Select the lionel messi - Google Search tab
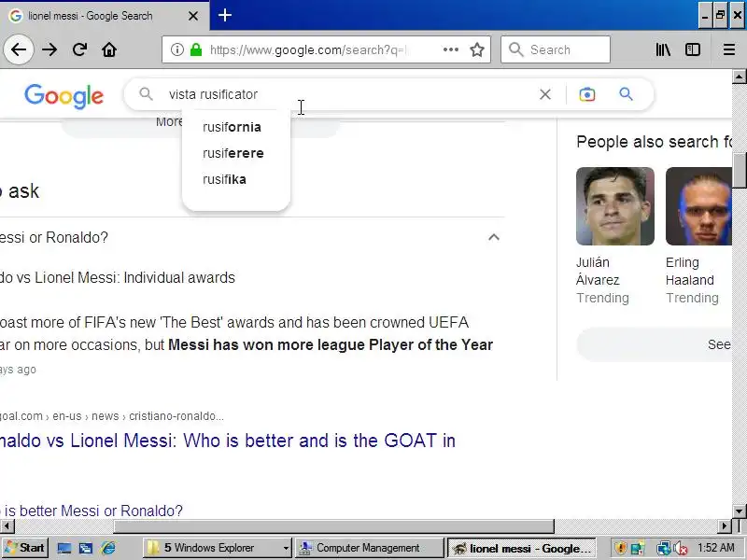The image size is (747, 560). (105, 16)
